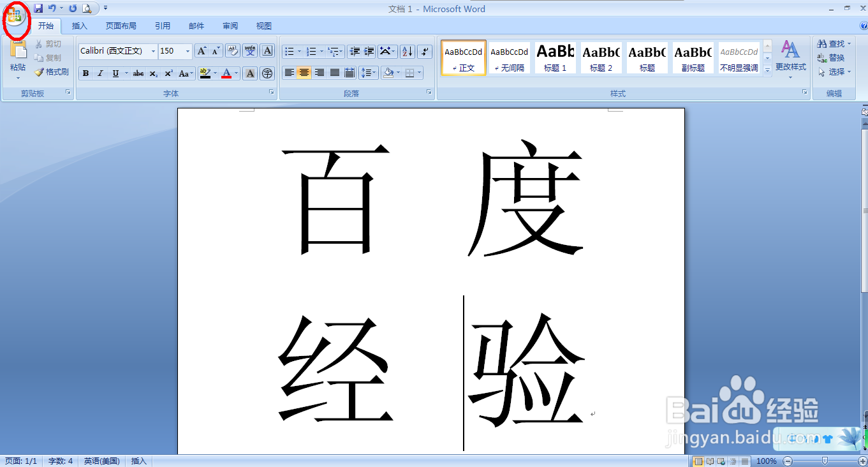The width and height of the screenshot is (868, 467).
Task: Justify the text
Action: 334,73
